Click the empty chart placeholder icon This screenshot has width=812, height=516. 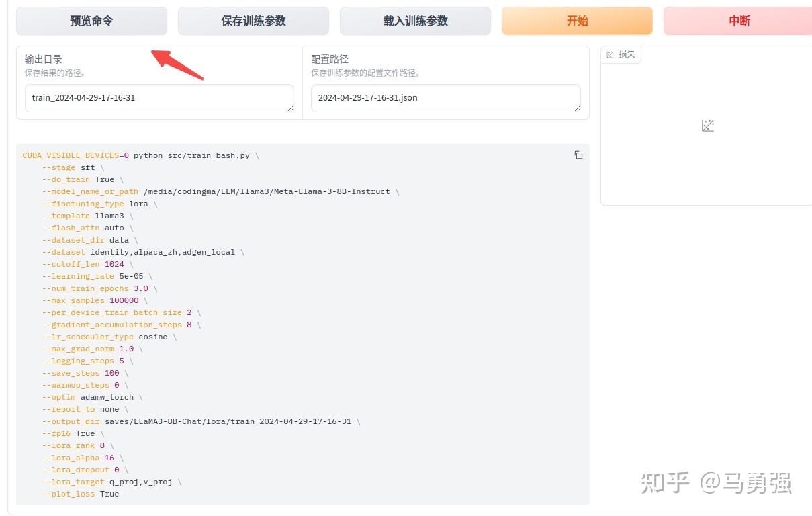[707, 125]
